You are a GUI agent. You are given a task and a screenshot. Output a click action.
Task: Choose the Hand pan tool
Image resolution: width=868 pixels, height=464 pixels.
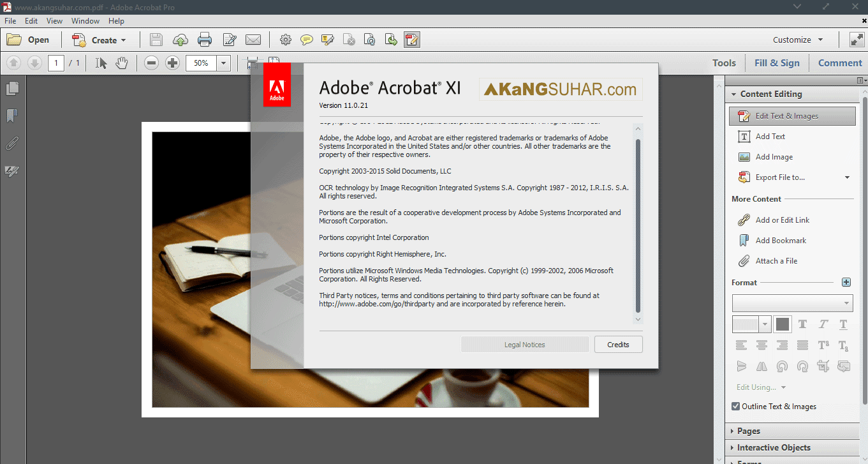[122, 63]
